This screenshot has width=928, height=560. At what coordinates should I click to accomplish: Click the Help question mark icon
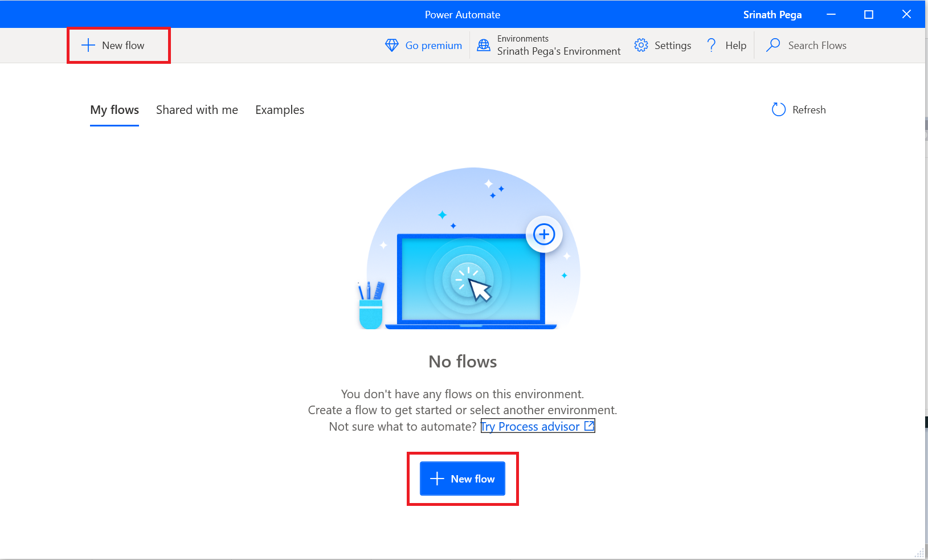712,46
